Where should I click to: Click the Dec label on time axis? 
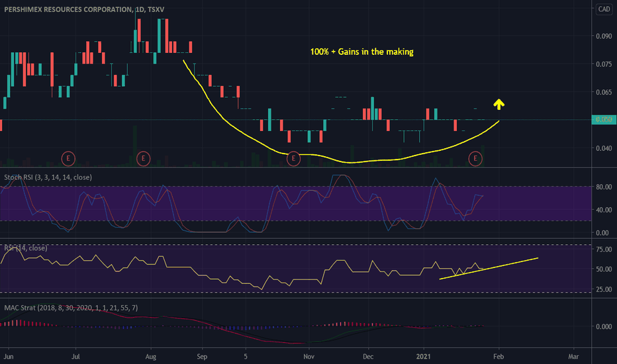[368, 357]
